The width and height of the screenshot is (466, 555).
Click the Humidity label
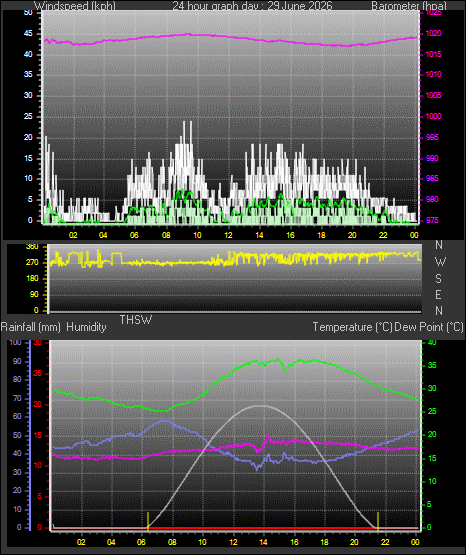(x=86, y=327)
